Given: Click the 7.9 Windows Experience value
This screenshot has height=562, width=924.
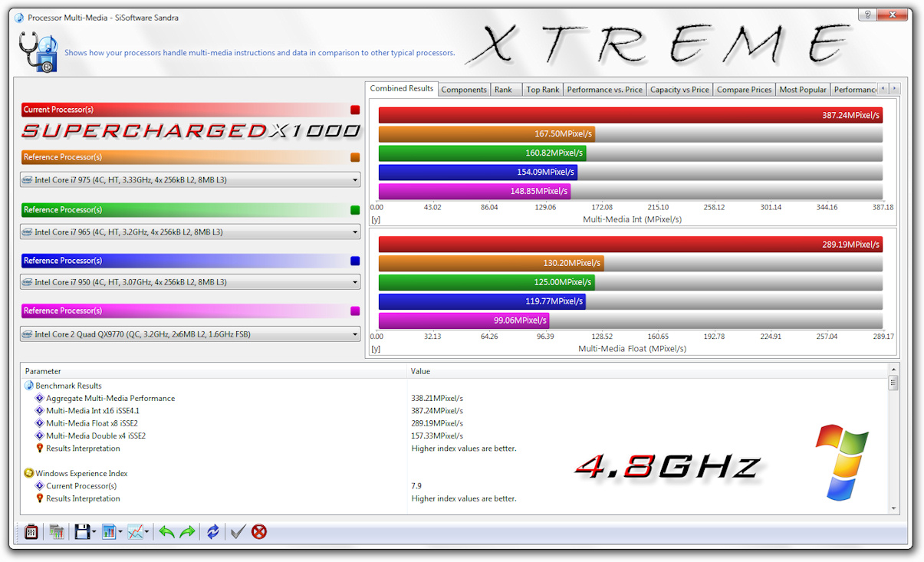Looking at the screenshot, I should pos(416,486).
